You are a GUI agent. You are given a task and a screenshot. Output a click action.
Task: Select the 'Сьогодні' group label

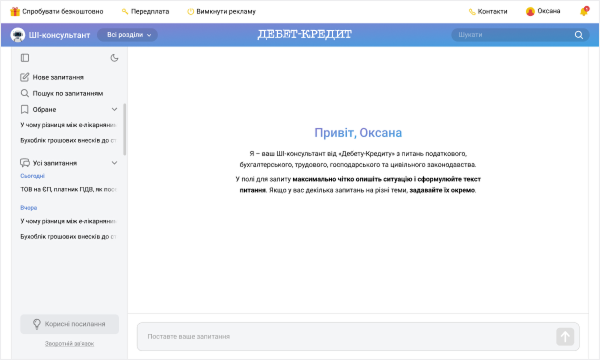[33, 176]
